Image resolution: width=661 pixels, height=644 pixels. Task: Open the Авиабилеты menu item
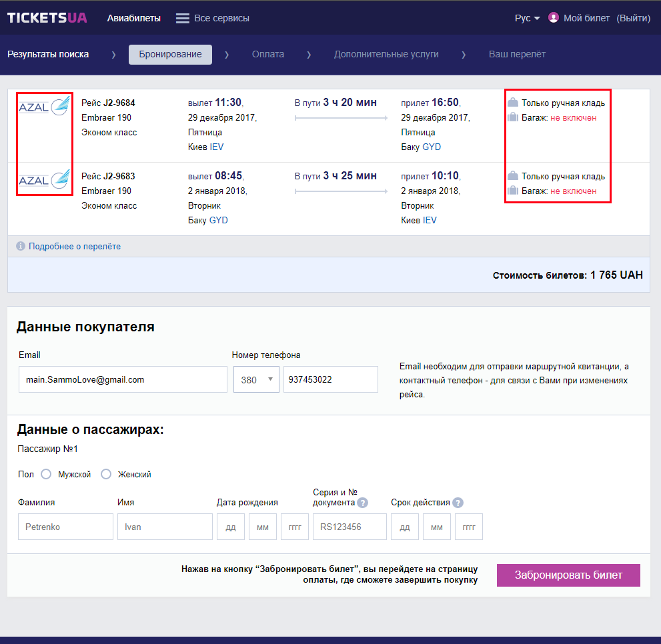pos(134,18)
